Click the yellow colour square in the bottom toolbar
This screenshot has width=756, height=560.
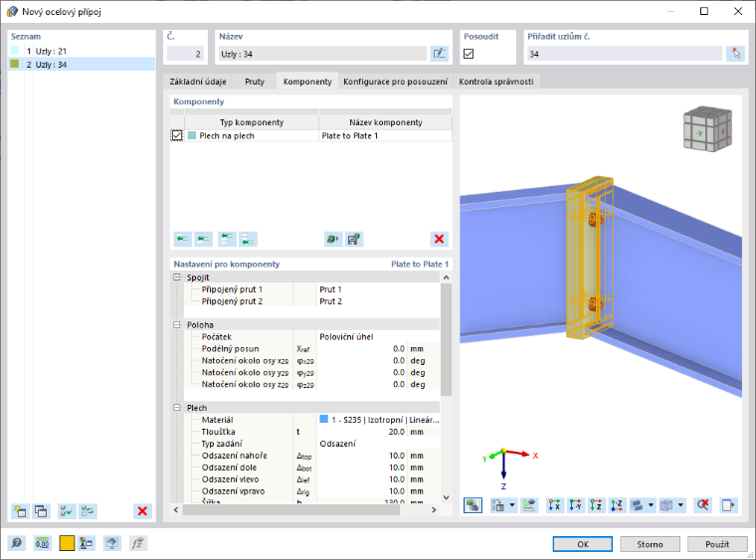point(67,544)
